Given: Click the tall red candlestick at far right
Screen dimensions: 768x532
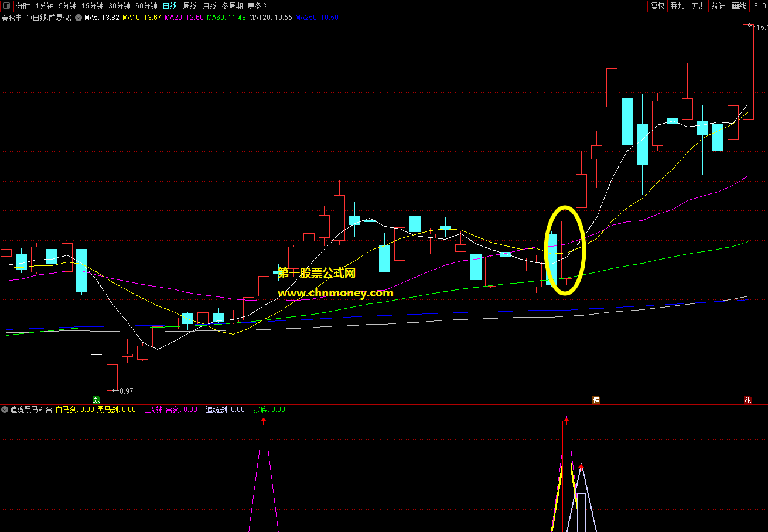Looking at the screenshot, I should (748, 71).
